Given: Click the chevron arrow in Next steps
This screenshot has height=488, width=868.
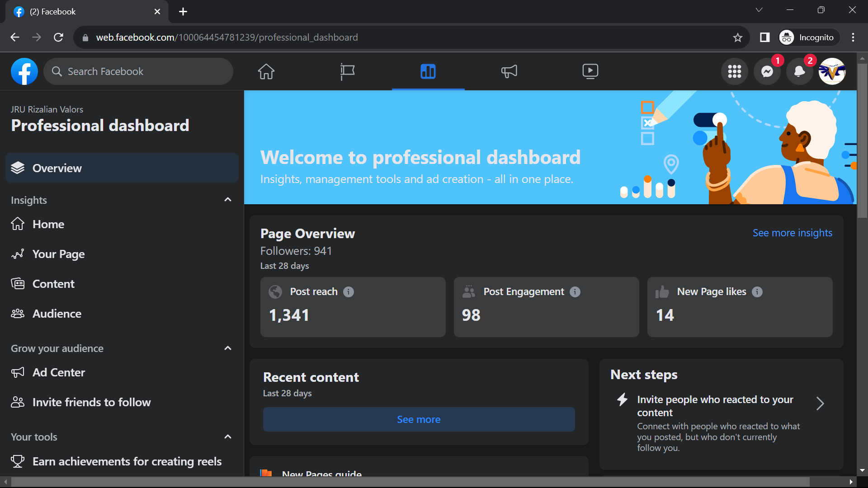Looking at the screenshot, I should pyautogui.click(x=820, y=404).
